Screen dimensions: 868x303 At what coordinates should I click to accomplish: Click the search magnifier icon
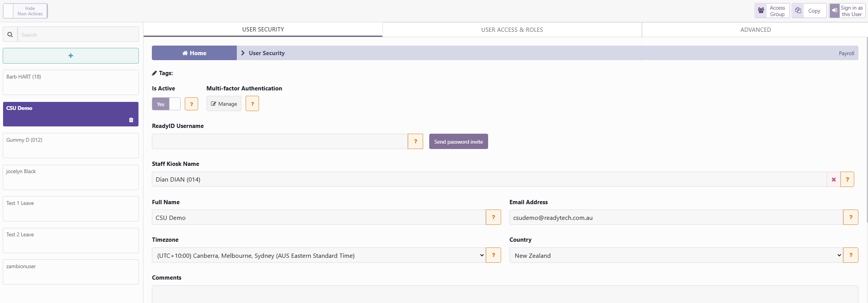coord(10,34)
